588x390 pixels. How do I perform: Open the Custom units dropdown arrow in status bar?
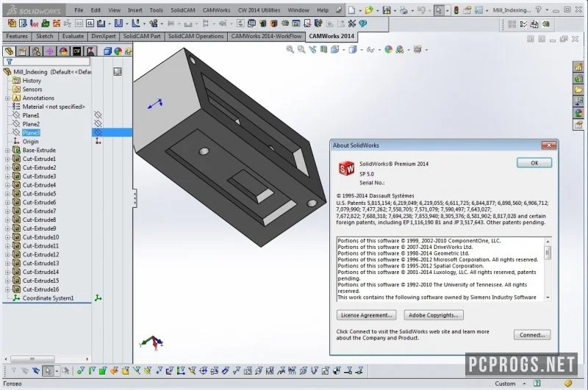click(524, 383)
